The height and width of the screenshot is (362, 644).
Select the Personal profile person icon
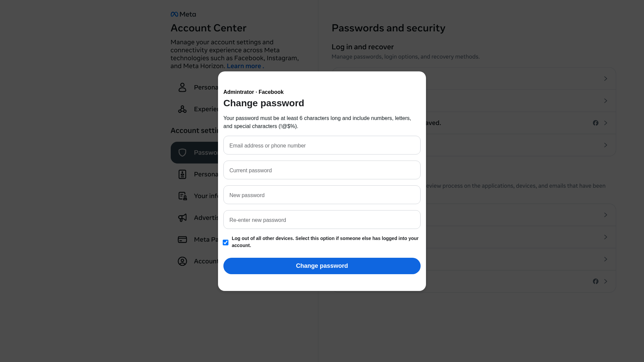click(182, 87)
